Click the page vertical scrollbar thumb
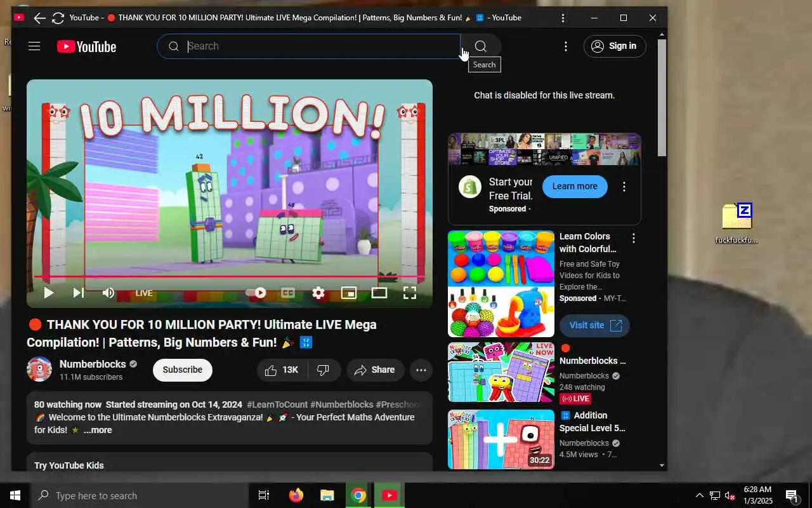The image size is (812, 508). coord(662,98)
